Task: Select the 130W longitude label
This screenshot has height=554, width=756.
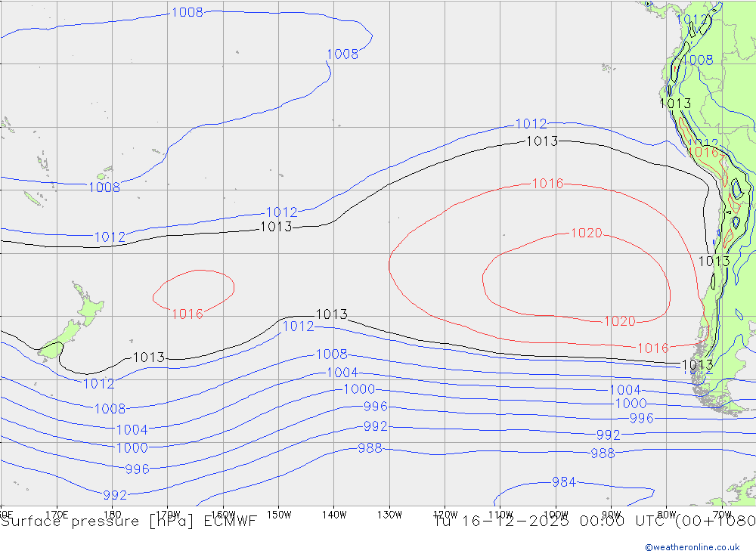Action: click(x=389, y=515)
